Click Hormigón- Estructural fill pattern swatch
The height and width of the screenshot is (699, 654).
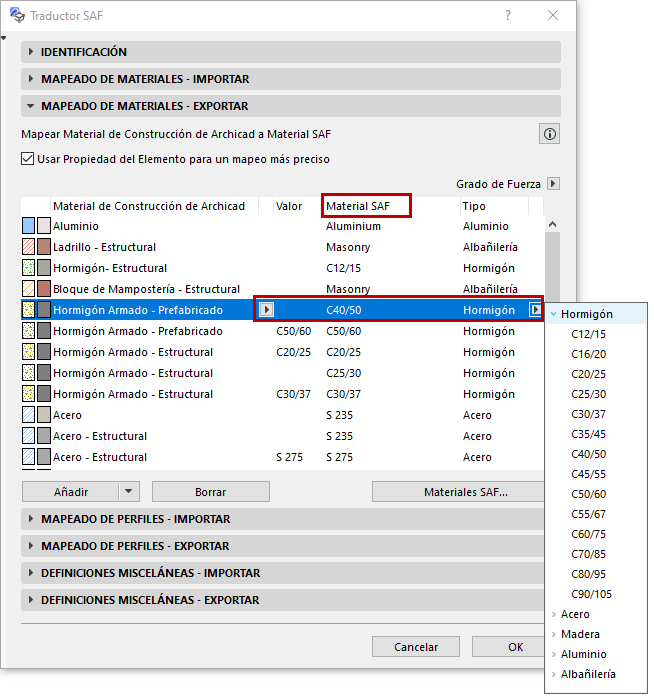point(29,267)
